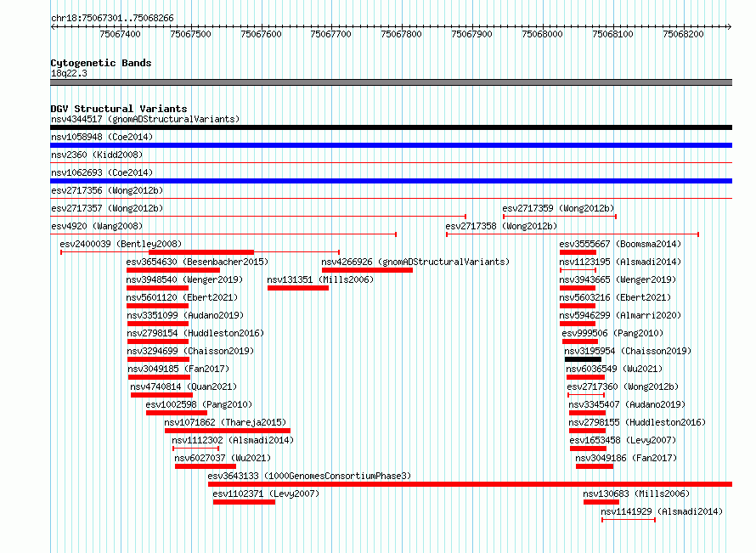756x553 pixels.
Task: Open nsv1062693 (Coe2014) variant details
Action: [102, 172]
